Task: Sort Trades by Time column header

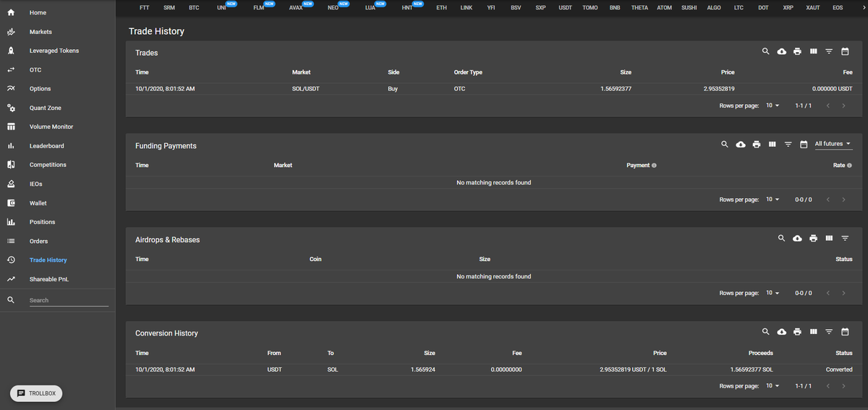Action: pos(142,72)
